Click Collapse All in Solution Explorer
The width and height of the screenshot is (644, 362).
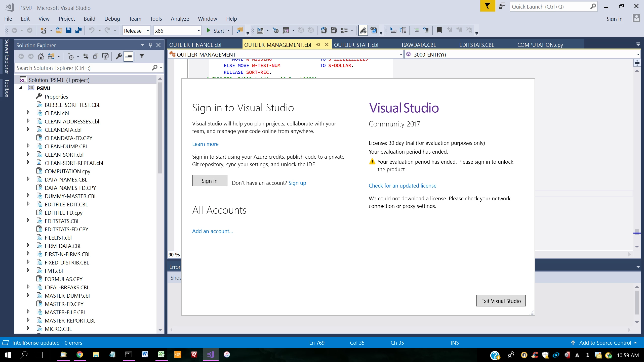coord(96,56)
